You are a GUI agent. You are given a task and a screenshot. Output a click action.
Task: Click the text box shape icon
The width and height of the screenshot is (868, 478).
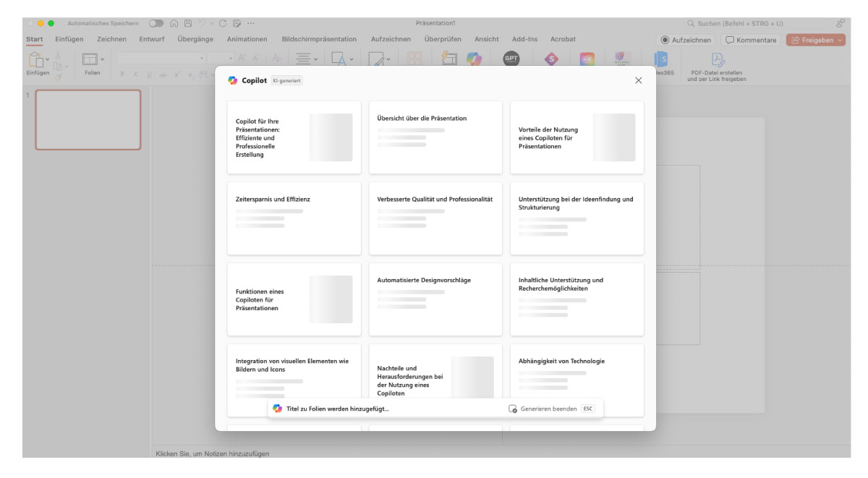(339, 59)
